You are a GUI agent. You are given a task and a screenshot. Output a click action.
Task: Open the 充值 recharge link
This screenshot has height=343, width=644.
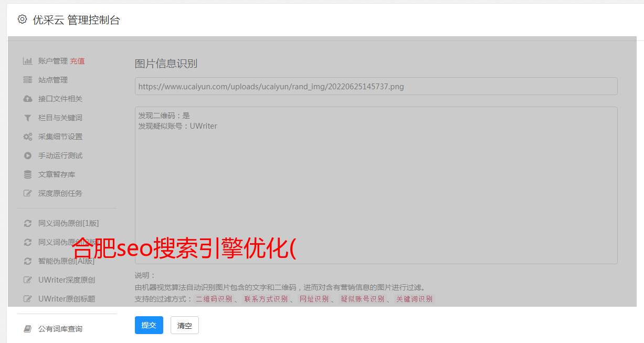click(77, 61)
